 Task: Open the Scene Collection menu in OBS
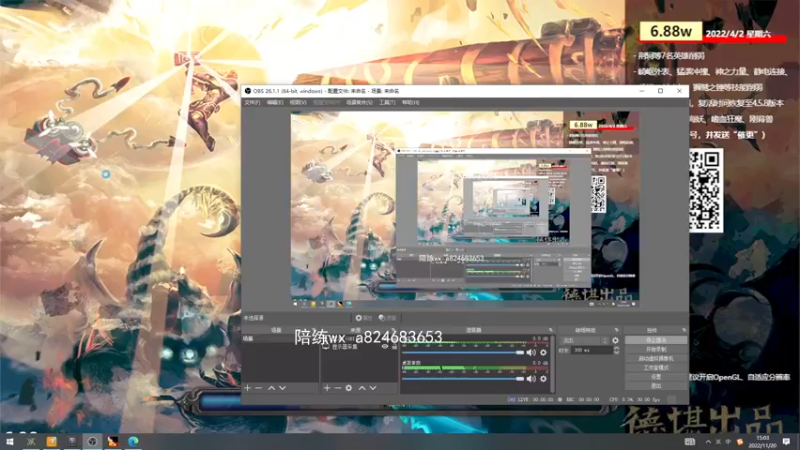pyautogui.click(x=359, y=103)
